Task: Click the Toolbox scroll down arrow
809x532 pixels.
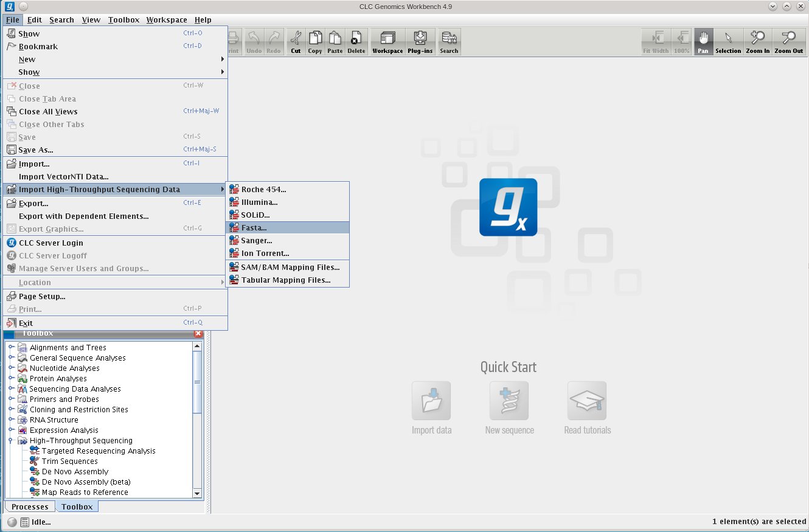Action: 197,492
